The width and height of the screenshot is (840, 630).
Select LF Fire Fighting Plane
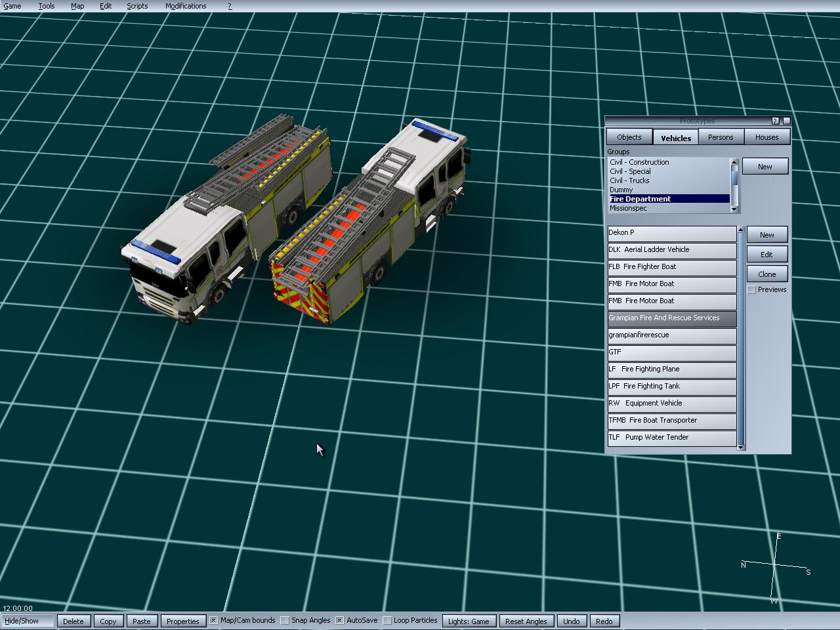[x=672, y=369]
